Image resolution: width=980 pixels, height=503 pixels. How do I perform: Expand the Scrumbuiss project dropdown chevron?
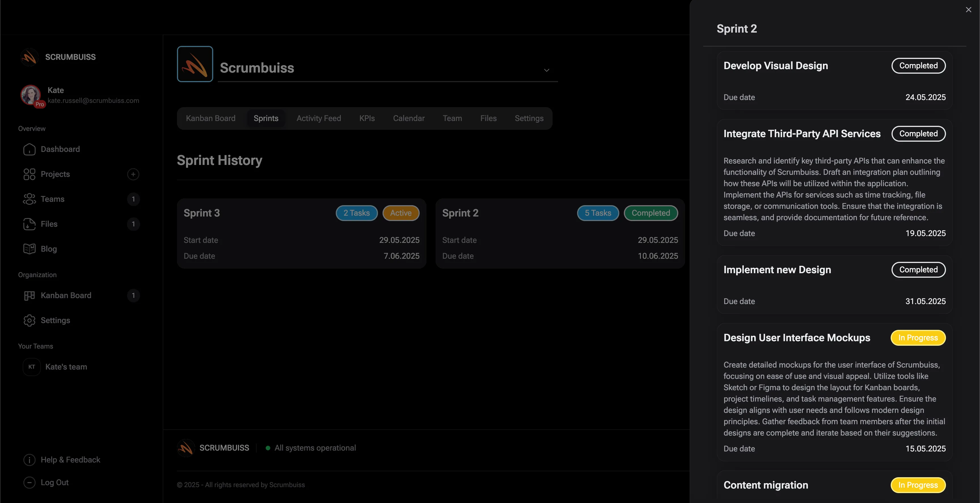point(546,70)
